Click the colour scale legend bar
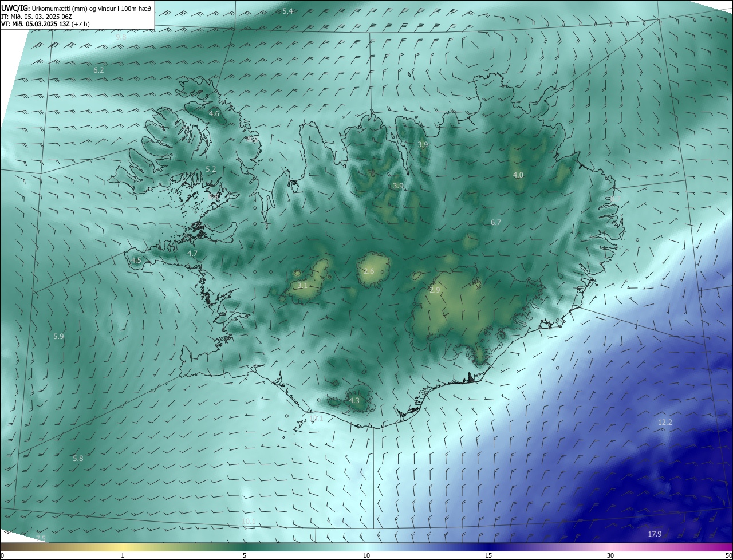This screenshot has height=560, width=733. (x=366, y=547)
